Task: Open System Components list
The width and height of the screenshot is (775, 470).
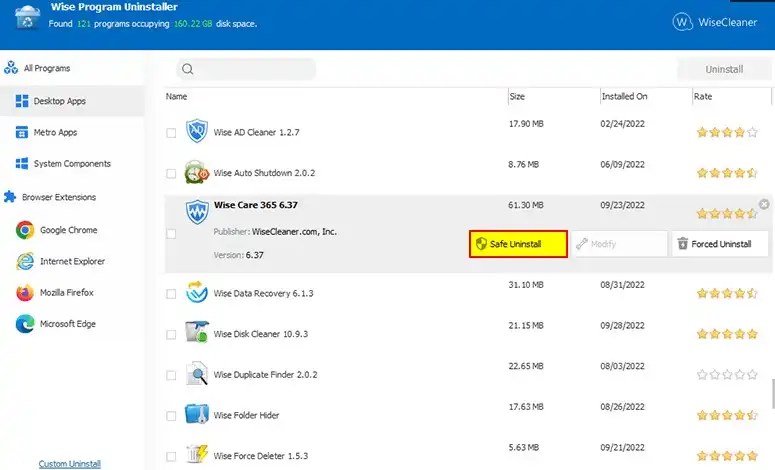Action: (72, 164)
